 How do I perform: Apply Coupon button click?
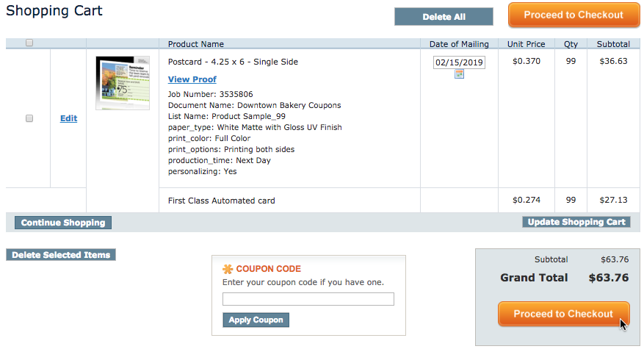[x=256, y=320]
